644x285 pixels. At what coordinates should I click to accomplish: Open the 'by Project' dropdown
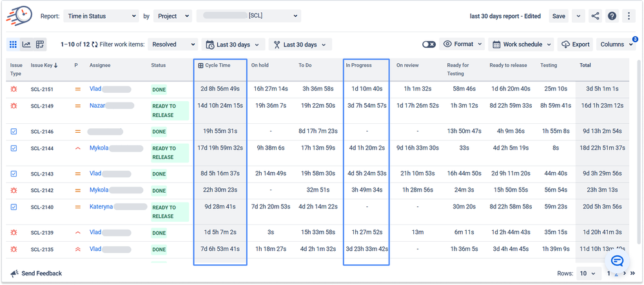pyautogui.click(x=173, y=16)
